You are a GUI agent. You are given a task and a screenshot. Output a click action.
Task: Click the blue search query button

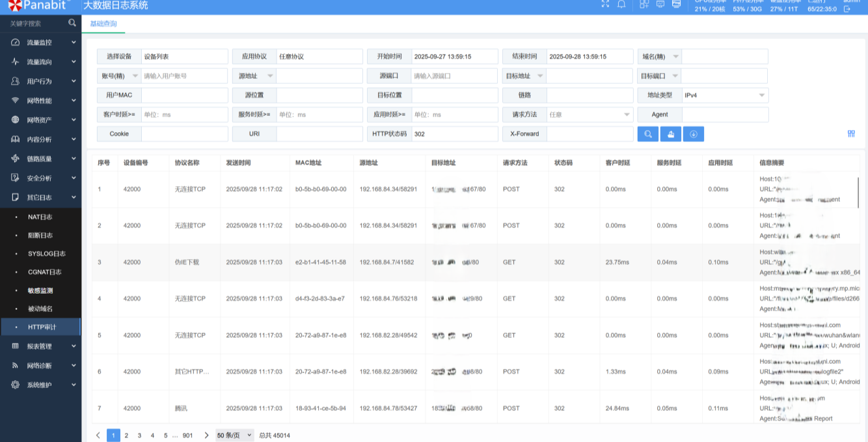click(647, 134)
